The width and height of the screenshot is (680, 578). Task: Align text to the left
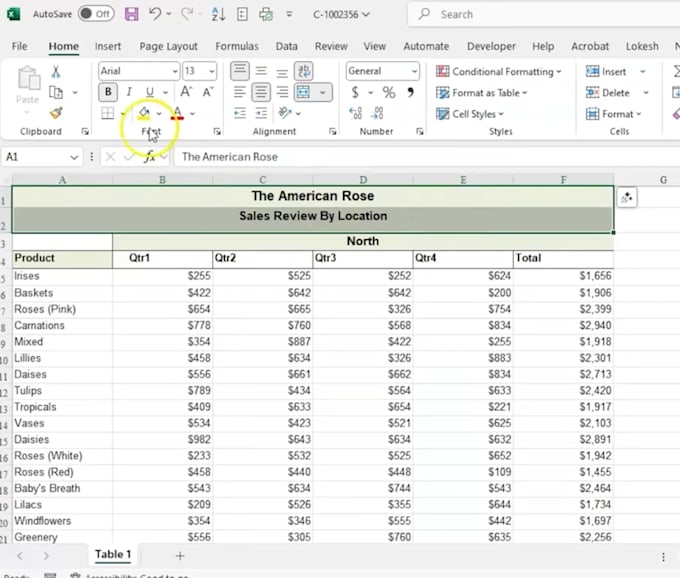(x=239, y=92)
